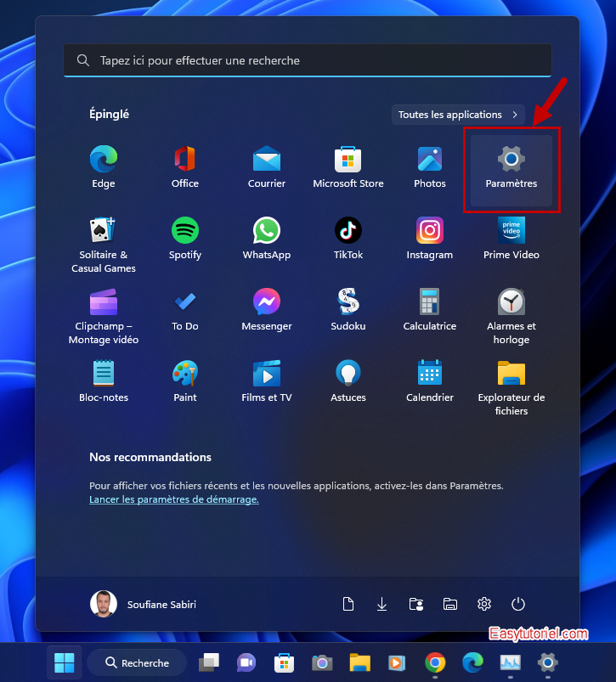Open WhatsApp from pinned apps
This screenshot has width=616, height=682.
coord(266,239)
